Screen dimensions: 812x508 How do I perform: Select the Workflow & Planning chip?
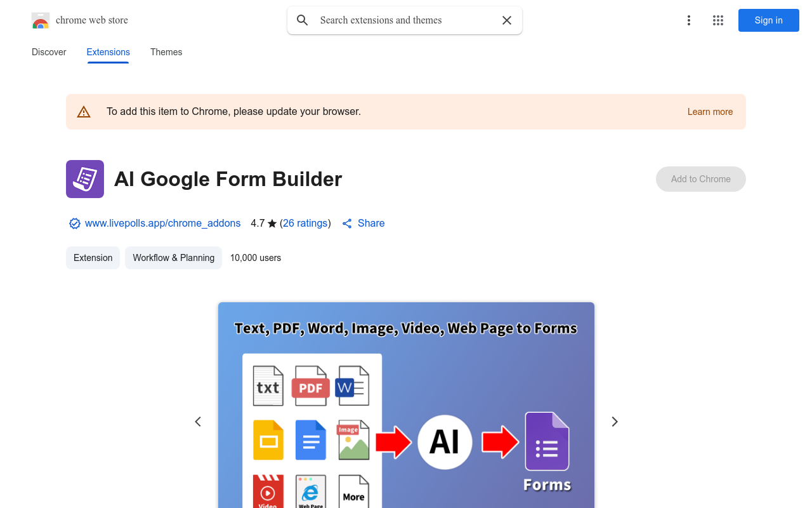[x=174, y=258]
